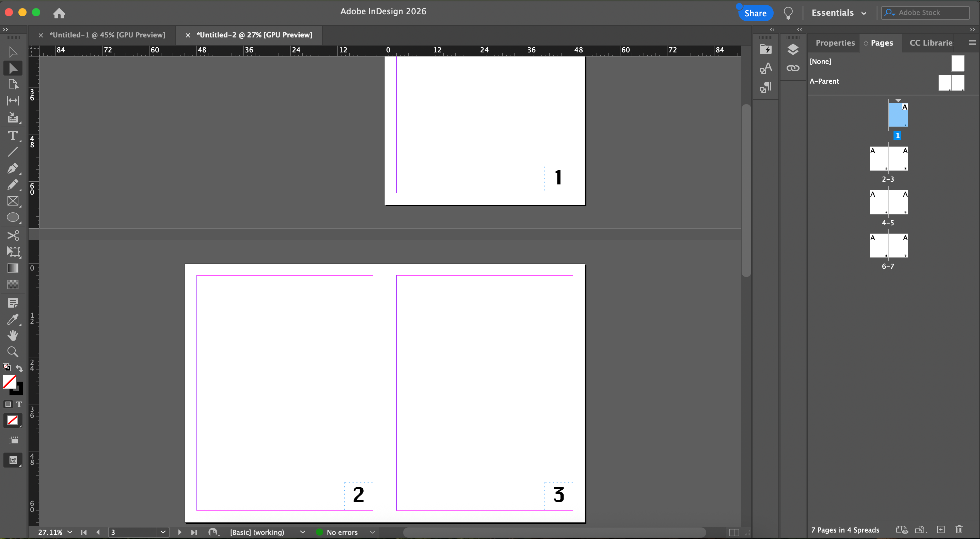980x539 pixels.
Task: Open the page number dropdown
Action: pyautogui.click(x=163, y=532)
